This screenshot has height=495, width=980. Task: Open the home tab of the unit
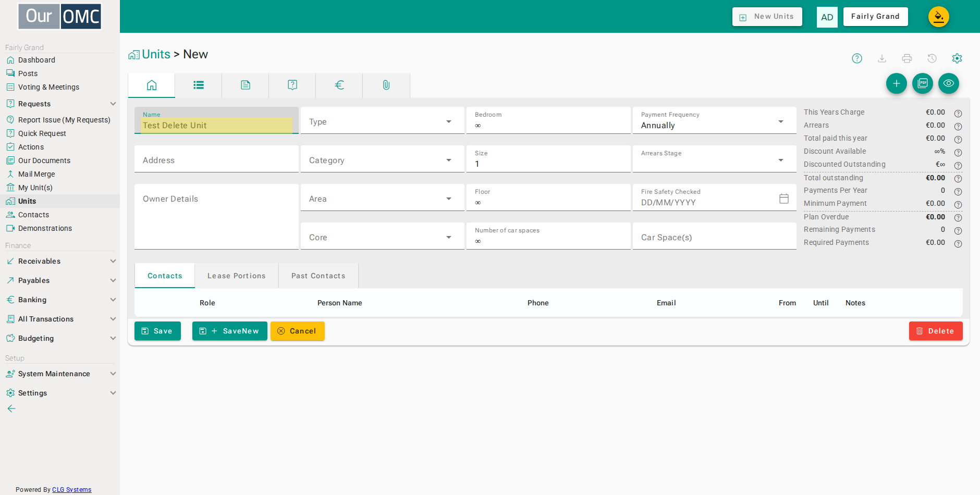(152, 85)
